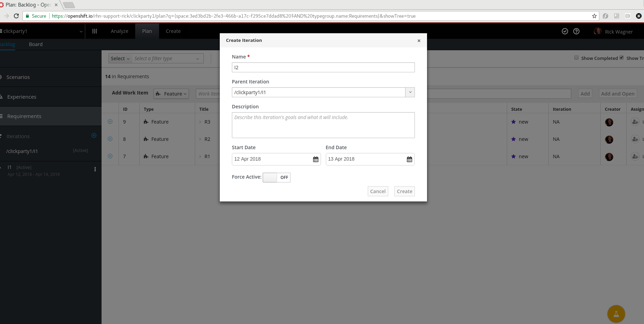
Task: Open the kebab menu for iteration I1
Action: pos(95,169)
